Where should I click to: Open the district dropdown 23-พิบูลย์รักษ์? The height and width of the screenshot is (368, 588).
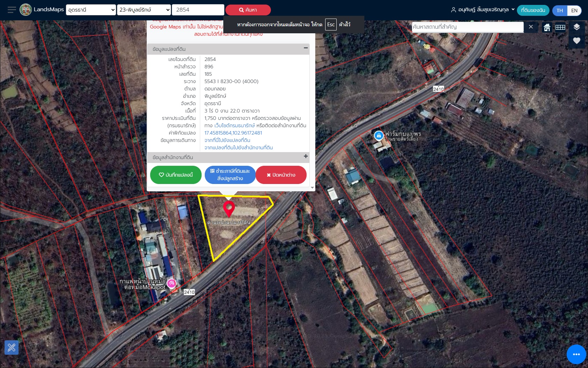coord(144,10)
